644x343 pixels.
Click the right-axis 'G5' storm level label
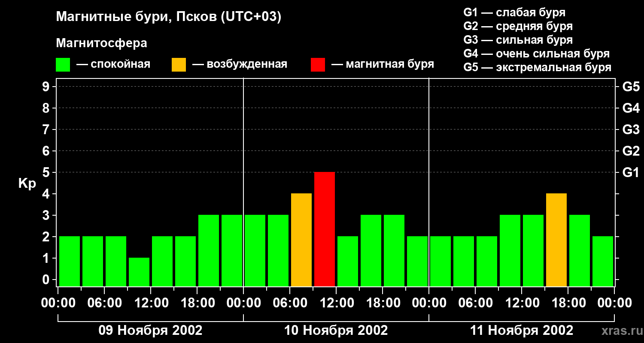click(631, 87)
